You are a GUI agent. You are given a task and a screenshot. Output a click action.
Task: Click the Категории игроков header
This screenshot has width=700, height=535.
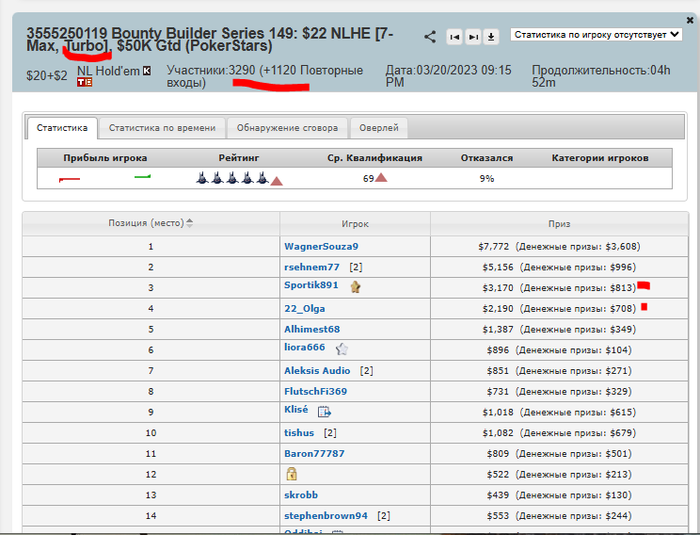coord(600,158)
